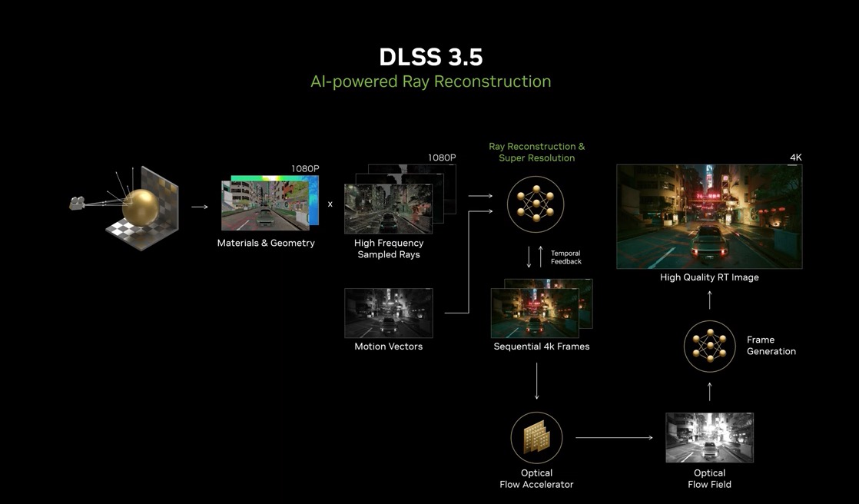This screenshot has width=859, height=504.
Task: Open the Optical Flow Field grayscale thumbnail
Action: tap(708, 436)
